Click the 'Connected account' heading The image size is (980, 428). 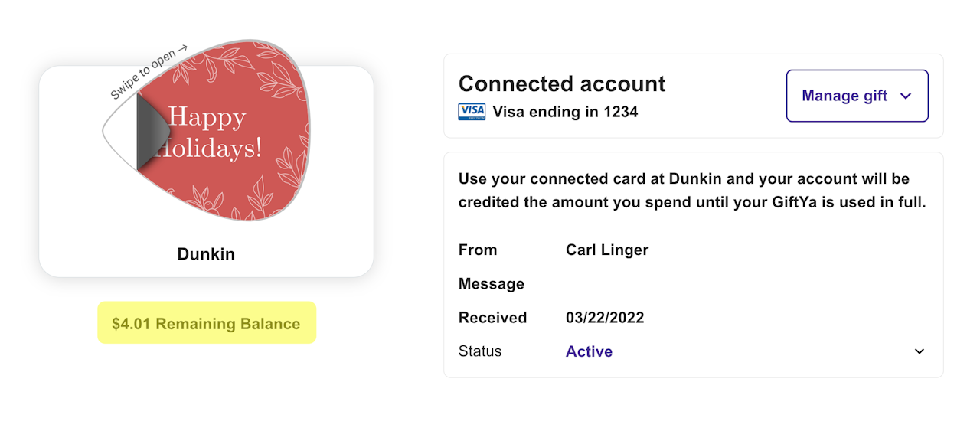click(562, 83)
